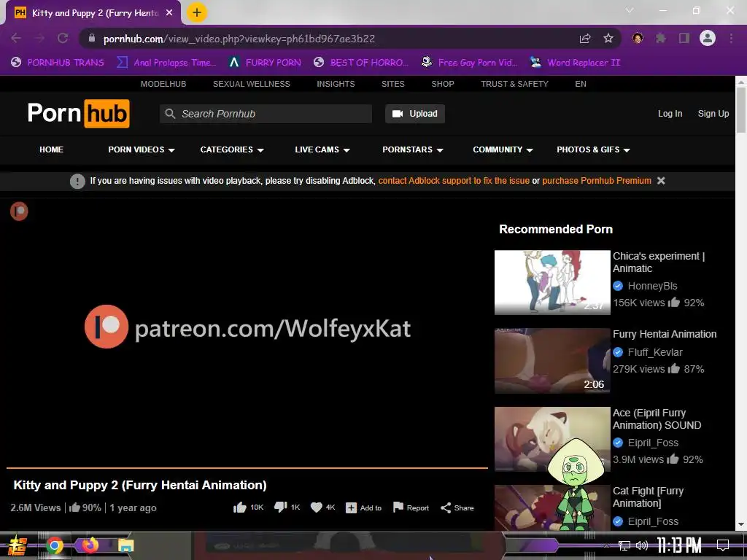Open the Chrome three-dot menu
The height and width of the screenshot is (560, 747).
[x=731, y=38]
